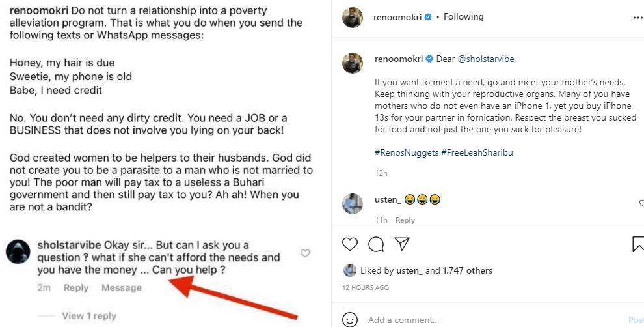Open usten_ commenter avatar

point(353,203)
